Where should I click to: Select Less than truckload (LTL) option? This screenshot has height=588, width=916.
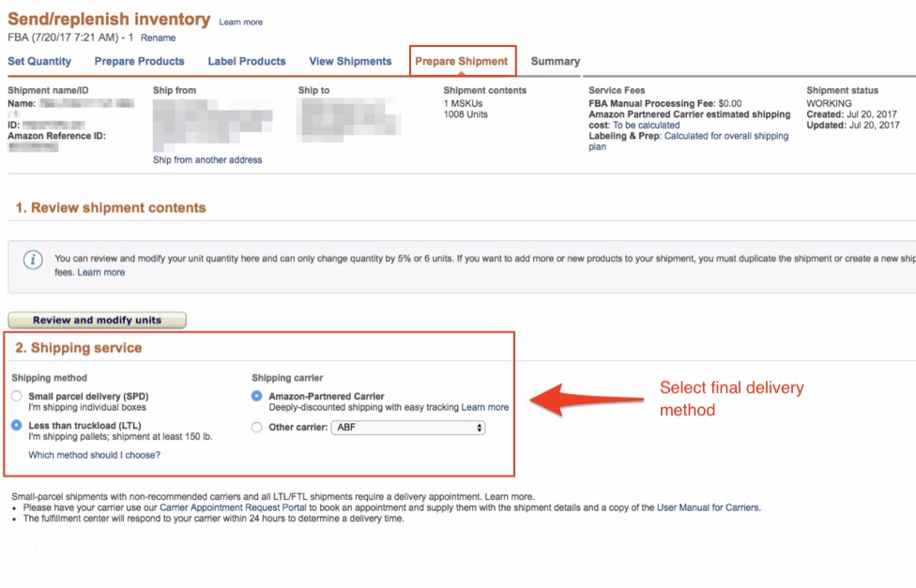[x=16, y=425]
